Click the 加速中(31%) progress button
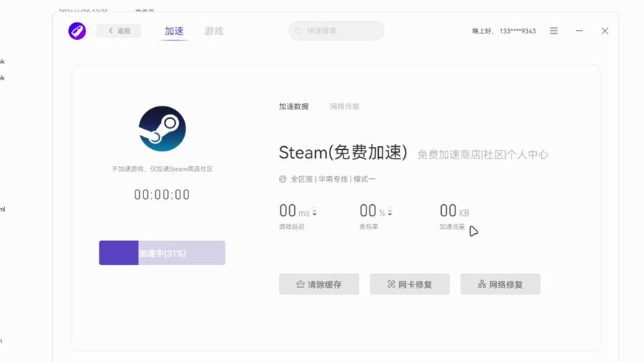Screen dimensions: 644x362 [162, 253]
